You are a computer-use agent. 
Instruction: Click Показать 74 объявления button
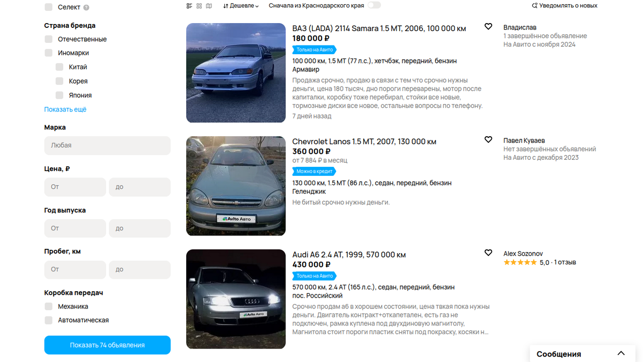coord(107,345)
